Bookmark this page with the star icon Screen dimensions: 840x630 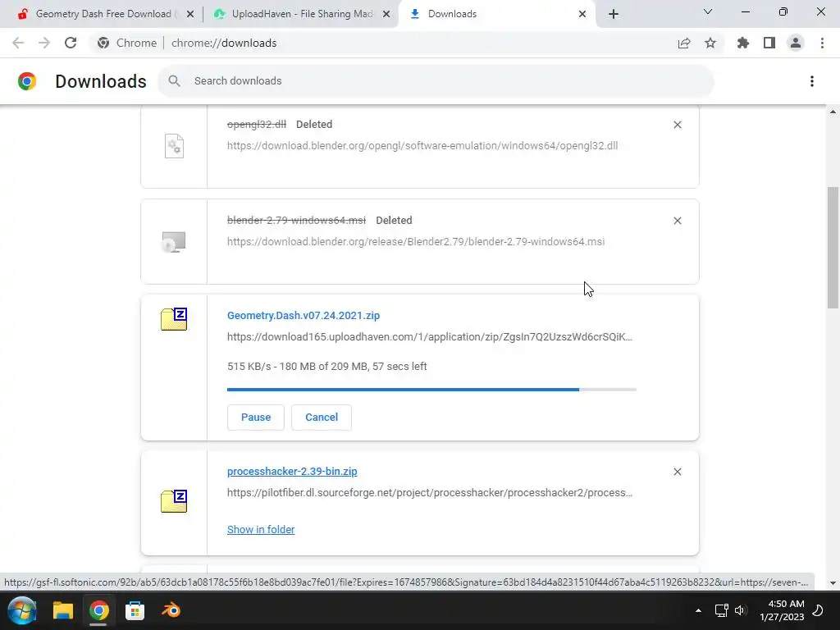coord(710,43)
